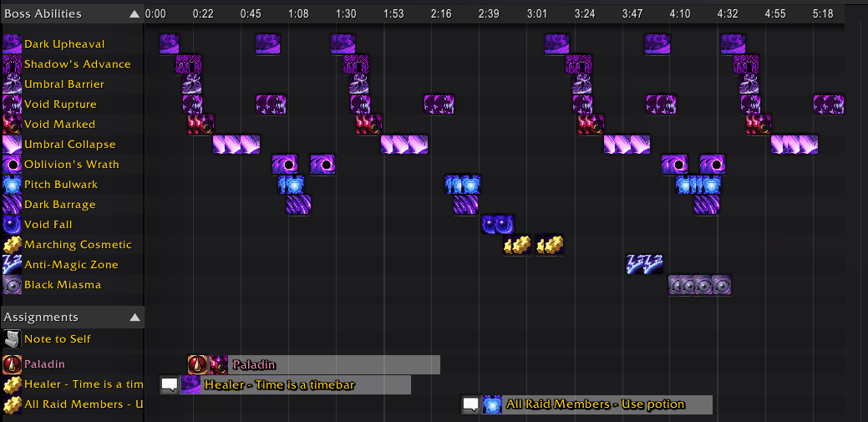Select the Black Miasma marker group on the timeline

700,285
